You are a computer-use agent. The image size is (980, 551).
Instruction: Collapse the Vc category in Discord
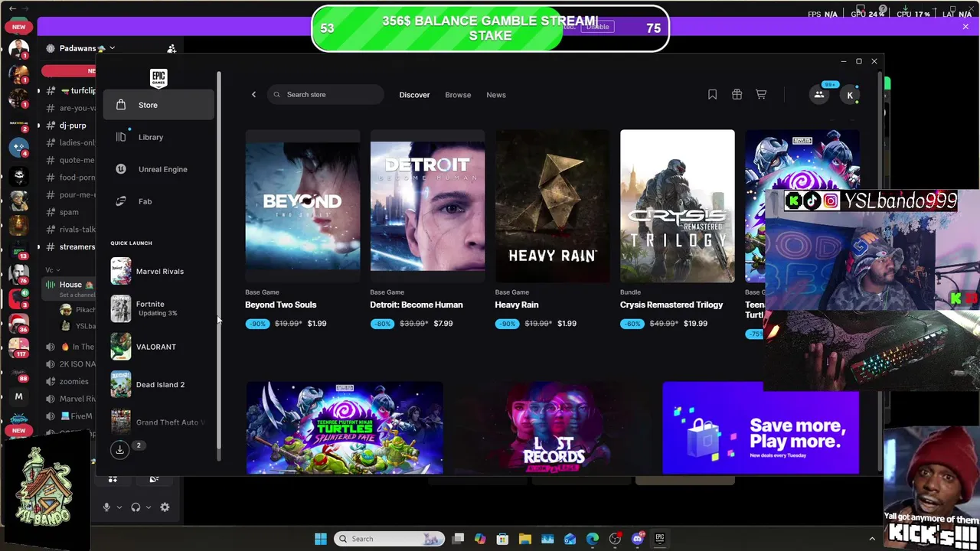(x=52, y=270)
